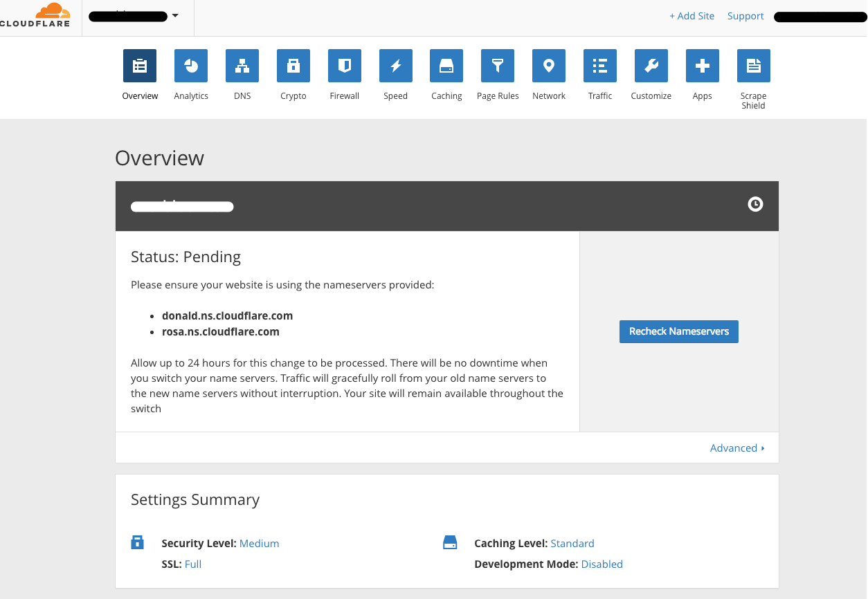Open the Customize wrench icon
This screenshot has height=599, width=868.
(651, 66)
